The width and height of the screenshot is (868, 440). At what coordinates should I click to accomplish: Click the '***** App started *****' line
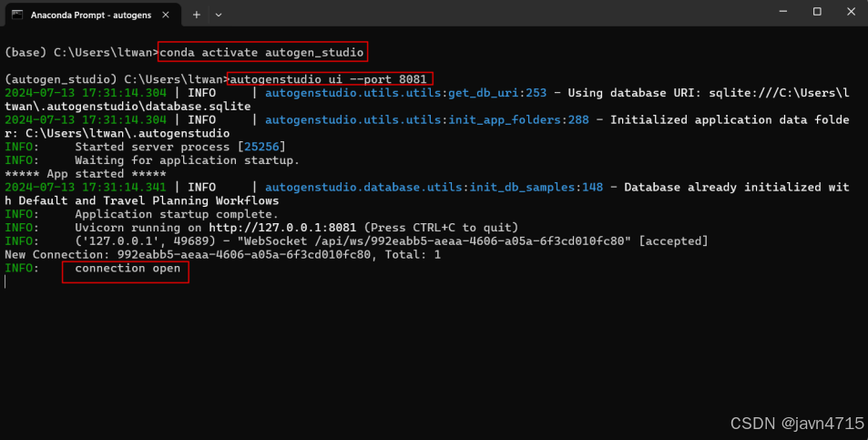click(x=86, y=174)
